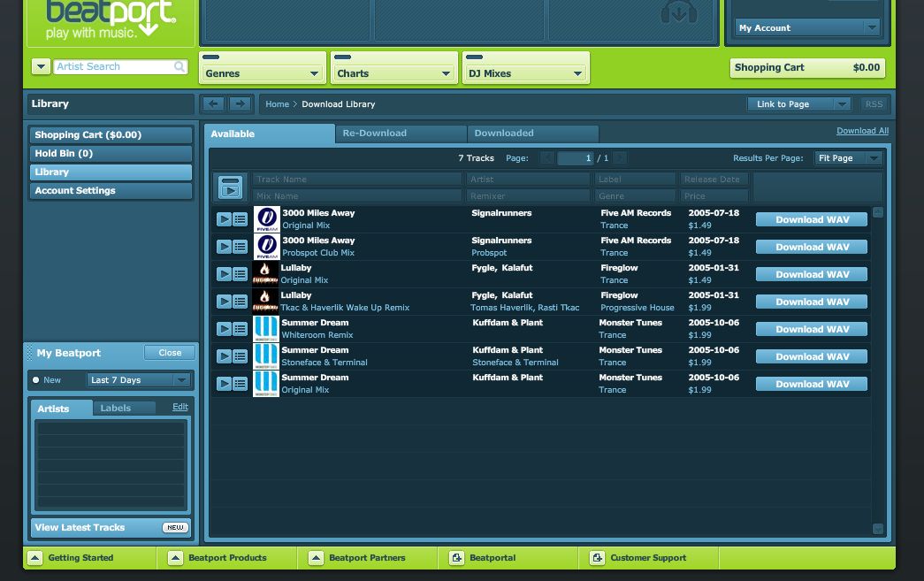The width and height of the screenshot is (924, 581).
Task: Switch to the Re-Download tab
Action: point(401,134)
